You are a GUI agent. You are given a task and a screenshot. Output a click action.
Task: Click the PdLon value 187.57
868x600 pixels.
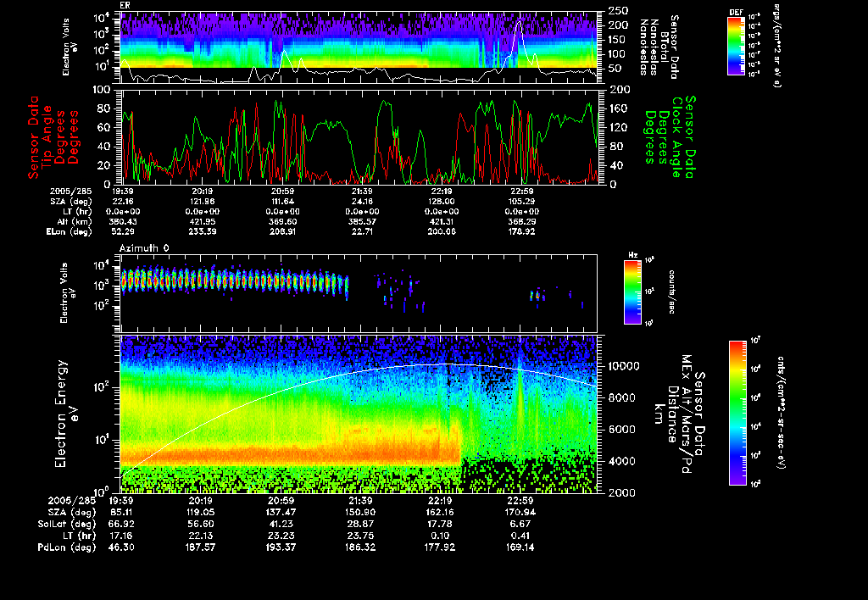click(x=200, y=547)
